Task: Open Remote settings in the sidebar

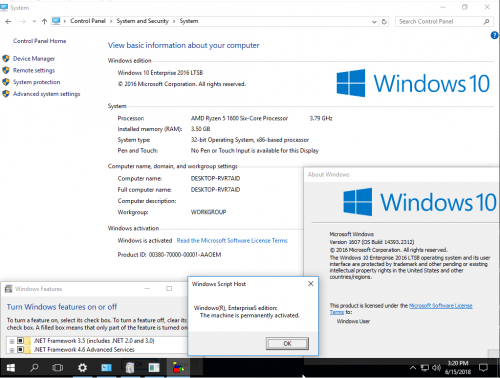Action: [x=34, y=70]
